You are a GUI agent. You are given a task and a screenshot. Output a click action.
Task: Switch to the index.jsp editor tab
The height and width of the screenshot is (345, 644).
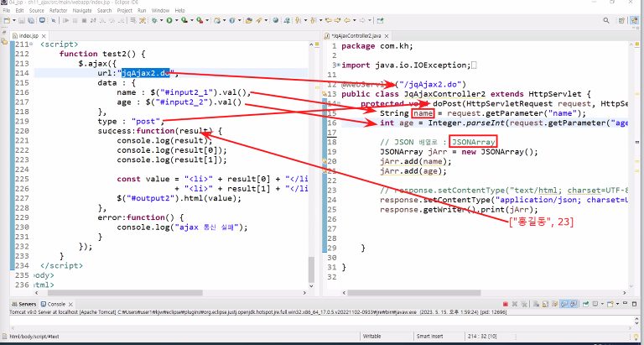pos(28,36)
